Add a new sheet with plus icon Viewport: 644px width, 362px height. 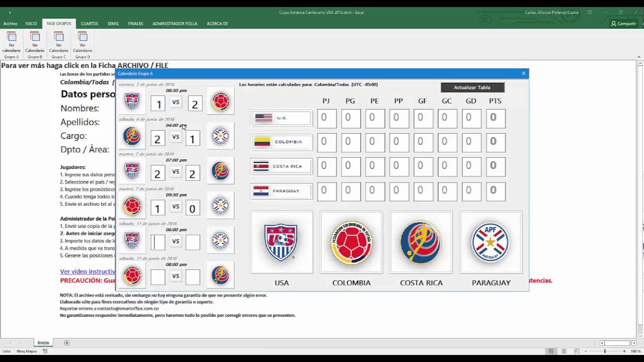[67, 343]
